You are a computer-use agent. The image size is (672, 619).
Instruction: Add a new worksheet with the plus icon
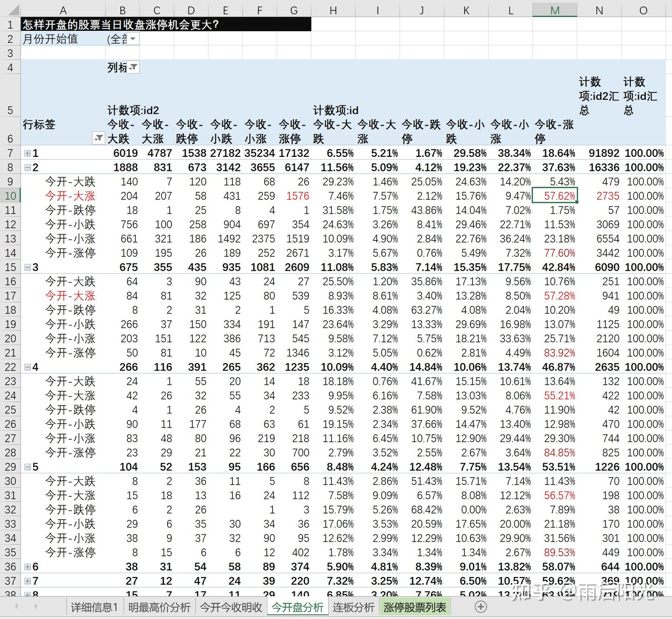[480, 607]
